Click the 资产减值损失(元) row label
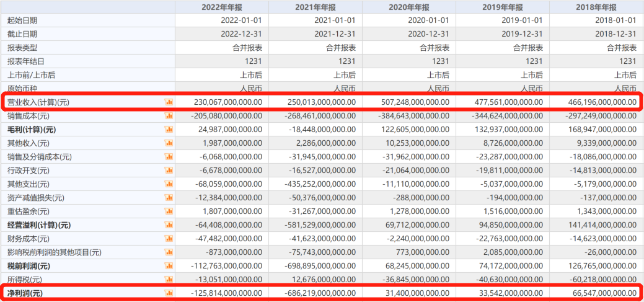Viewport: 644px width, 302px height. tap(36, 198)
